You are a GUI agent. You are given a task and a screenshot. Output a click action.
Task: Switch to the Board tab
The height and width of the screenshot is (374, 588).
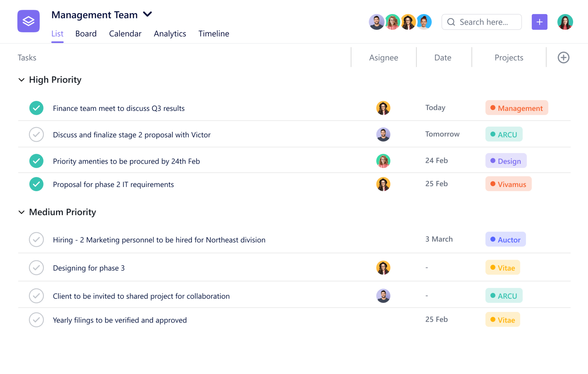tap(86, 34)
